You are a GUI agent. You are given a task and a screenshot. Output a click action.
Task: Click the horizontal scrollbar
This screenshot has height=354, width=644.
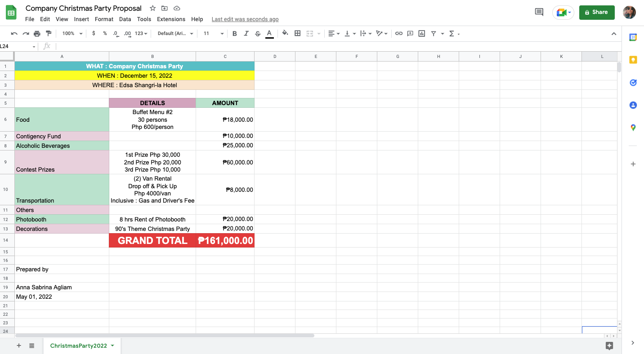click(x=165, y=335)
